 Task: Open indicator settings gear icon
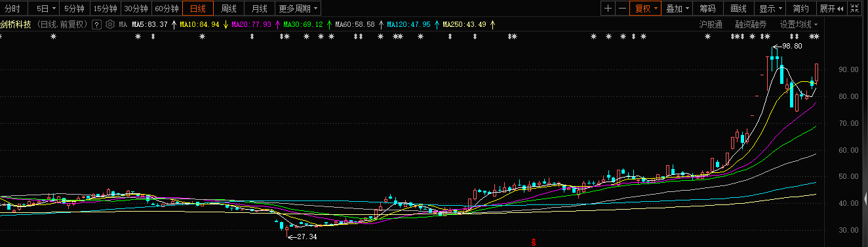point(109,24)
